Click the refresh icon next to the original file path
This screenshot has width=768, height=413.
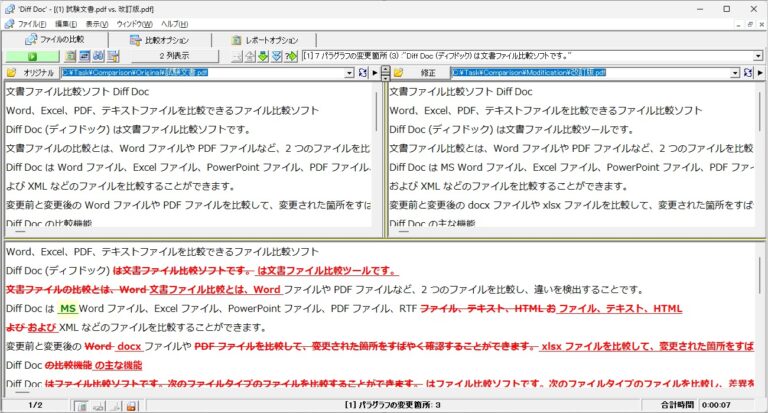tap(362, 73)
